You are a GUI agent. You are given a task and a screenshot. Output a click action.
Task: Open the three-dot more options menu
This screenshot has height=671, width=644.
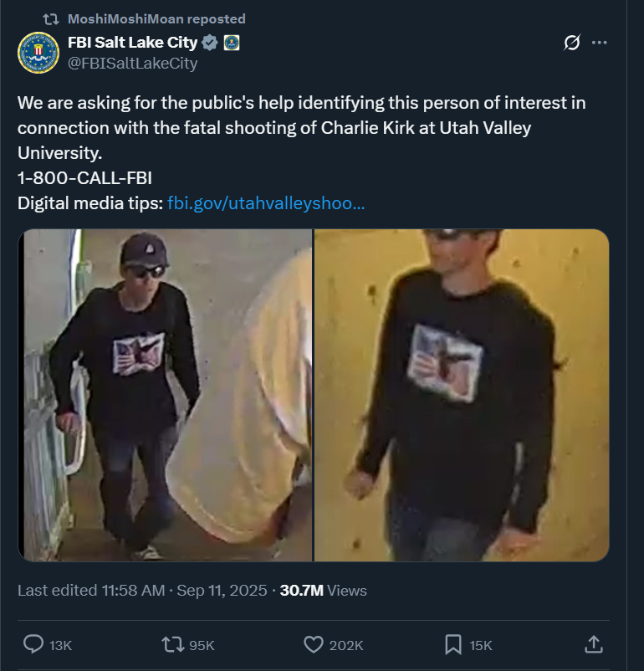point(599,43)
